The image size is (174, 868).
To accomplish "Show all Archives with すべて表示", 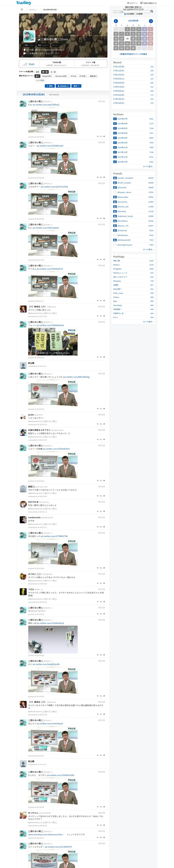I will (148, 167).
